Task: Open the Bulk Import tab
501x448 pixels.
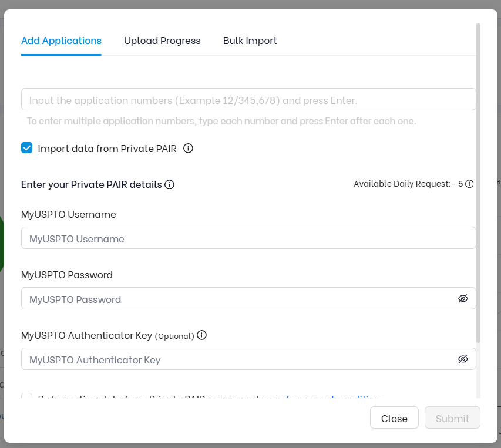Action: [250, 41]
